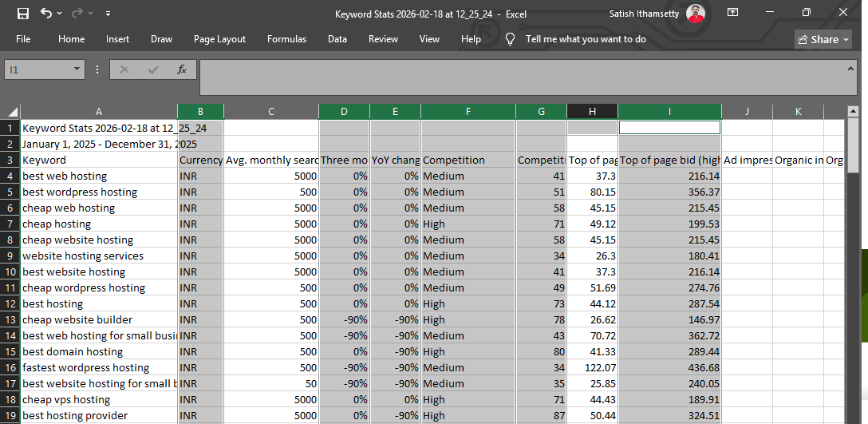Viewport: 868px width, 424px height.
Task: Select column C header
Action: click(271, 112)
